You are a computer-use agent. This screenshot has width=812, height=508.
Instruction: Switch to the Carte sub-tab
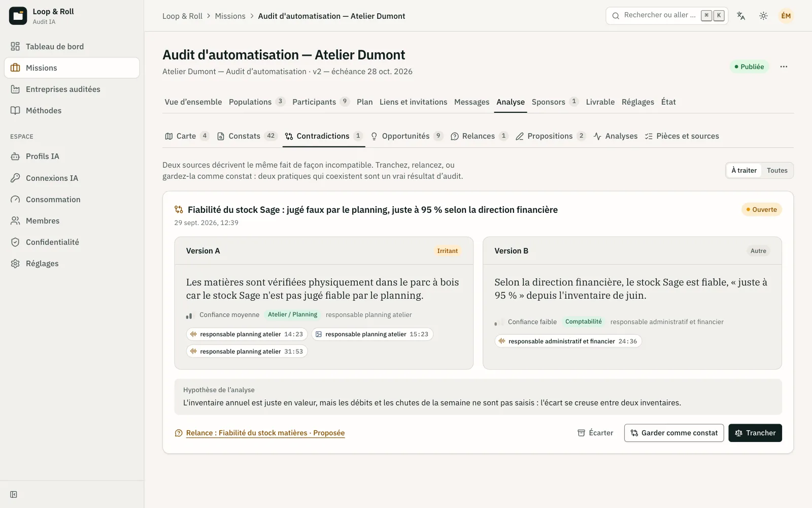(187, 136)
